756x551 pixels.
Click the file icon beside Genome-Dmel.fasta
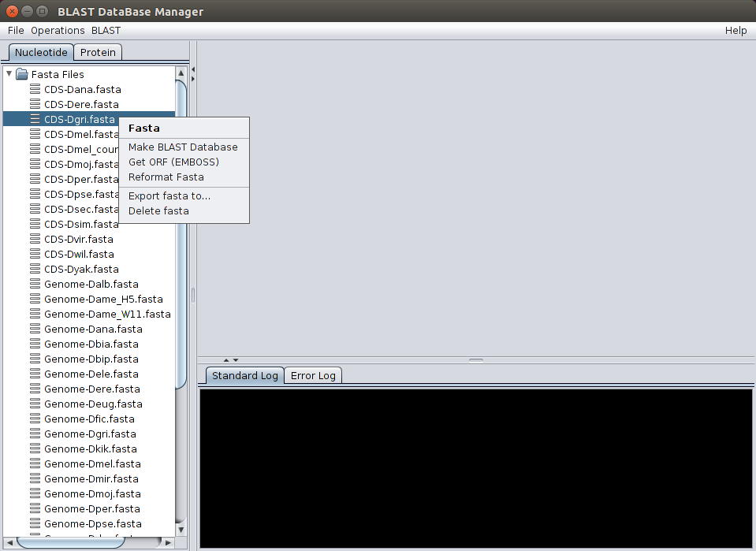[35, 464]
